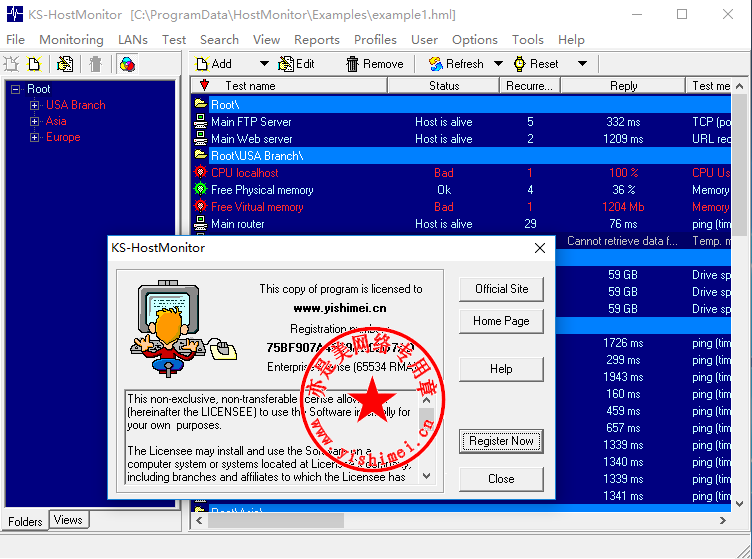Viewport: 752px width, 559px height.
Task: Open the LANs menu
Action: (133, 39)
